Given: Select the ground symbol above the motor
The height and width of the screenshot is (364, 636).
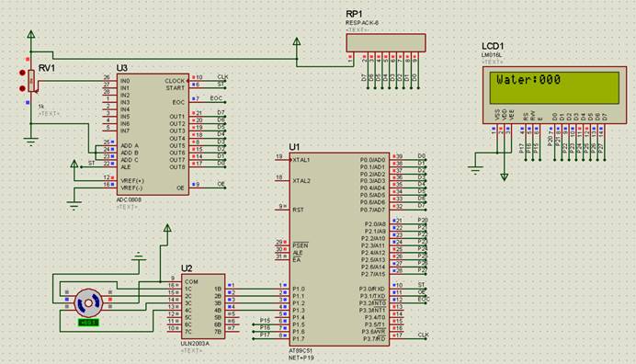Looking at the screenshot, I should [x=139, y=256].
